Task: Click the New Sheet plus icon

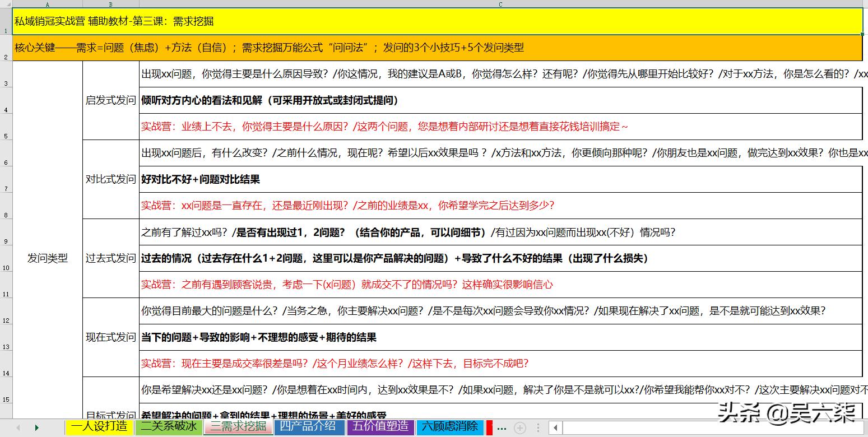Action: [x=519, y=427]
